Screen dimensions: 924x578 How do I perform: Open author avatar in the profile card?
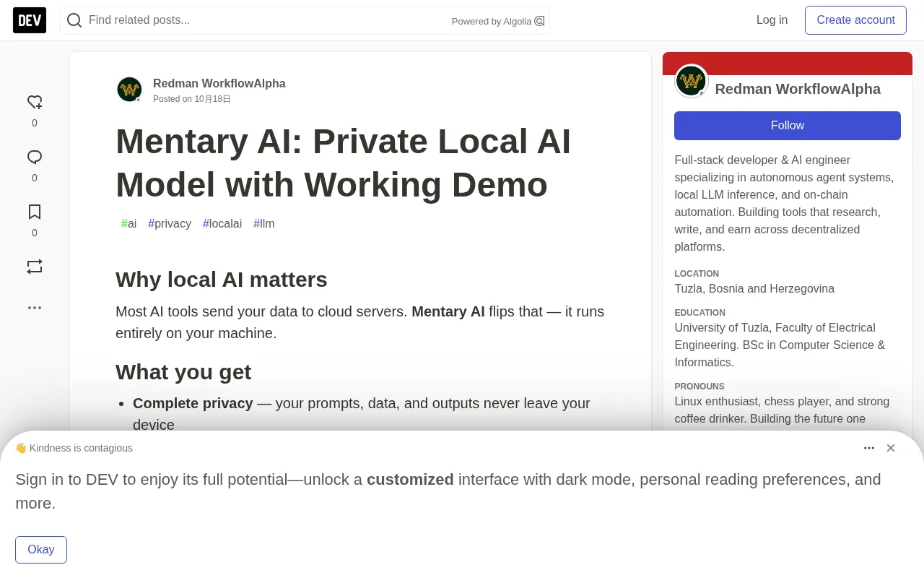point(692,81)
